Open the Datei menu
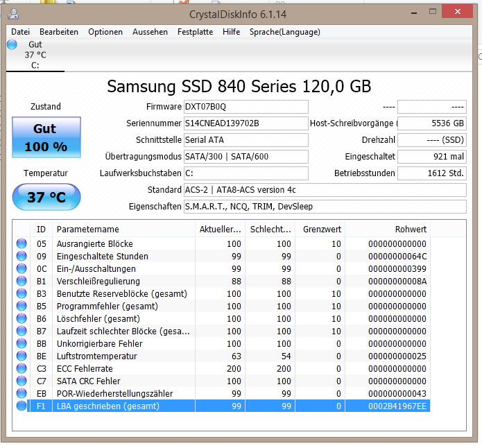This screenshot has height=448, width=482. pyautogui.click(x=20, y=32)
